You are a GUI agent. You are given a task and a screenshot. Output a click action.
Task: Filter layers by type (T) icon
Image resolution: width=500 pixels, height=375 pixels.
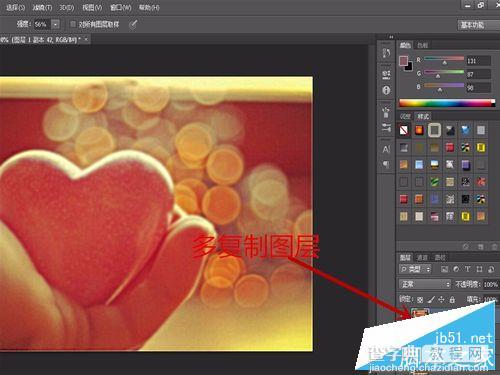pyautogui.click(x=467, y=269)
